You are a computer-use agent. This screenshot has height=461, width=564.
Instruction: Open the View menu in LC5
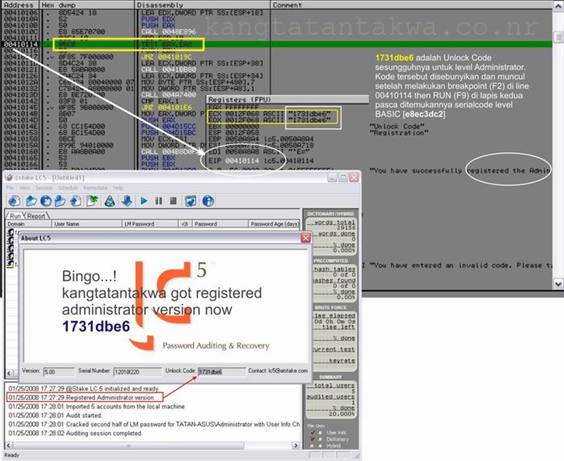(x=25, y=188)
